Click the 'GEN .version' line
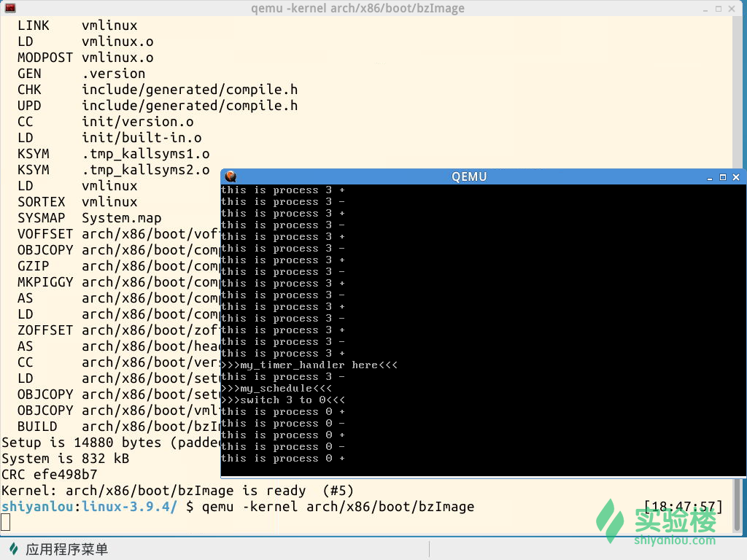The width and height of the screenshot is (747, 560). [x=82, y=74]
